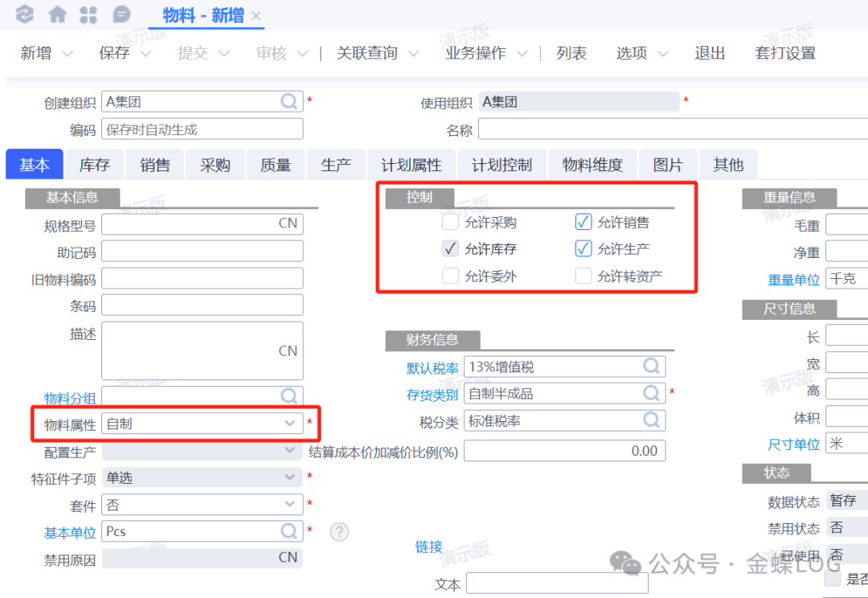Click search icon in 存货类别 field
Viewport: 868px width, 598px height.
pyautogui.click(x=650, y=394)
